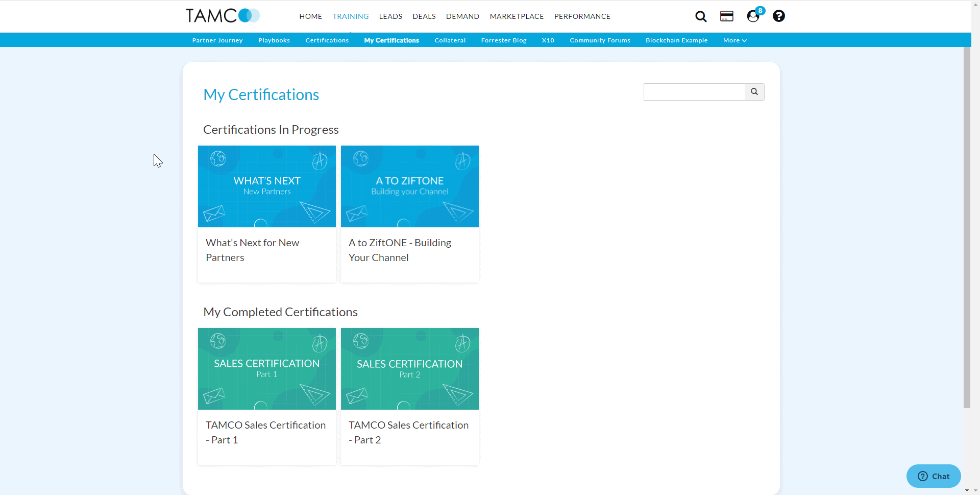Open the Partner Journey link
The width and height of the screenshot is (980, 495).
pos(217,40)
